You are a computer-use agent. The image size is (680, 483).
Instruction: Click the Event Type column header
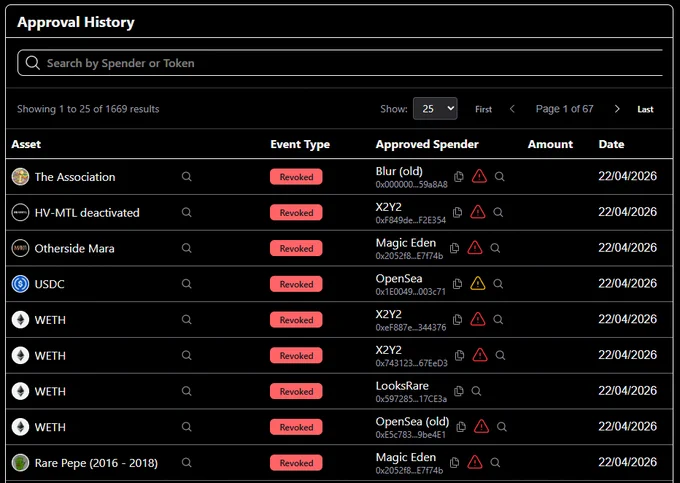point(300,144)
